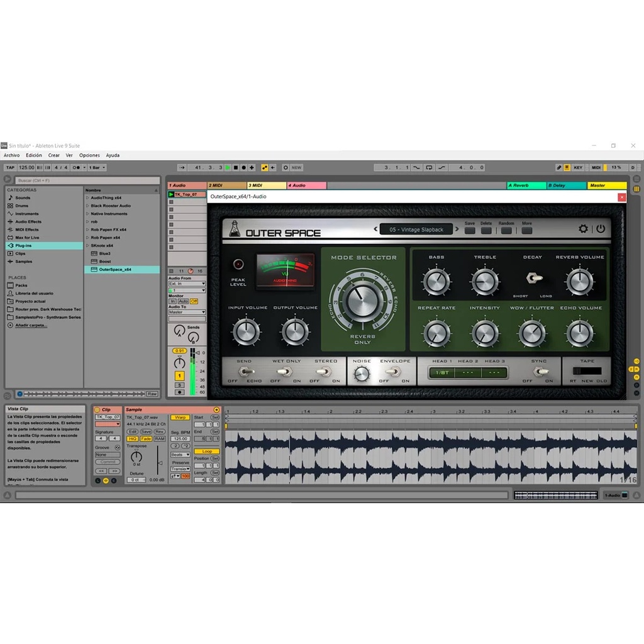Toggle the Follow button in transport
The height and width of the screenshot is (644, 644).
[182, 167]
